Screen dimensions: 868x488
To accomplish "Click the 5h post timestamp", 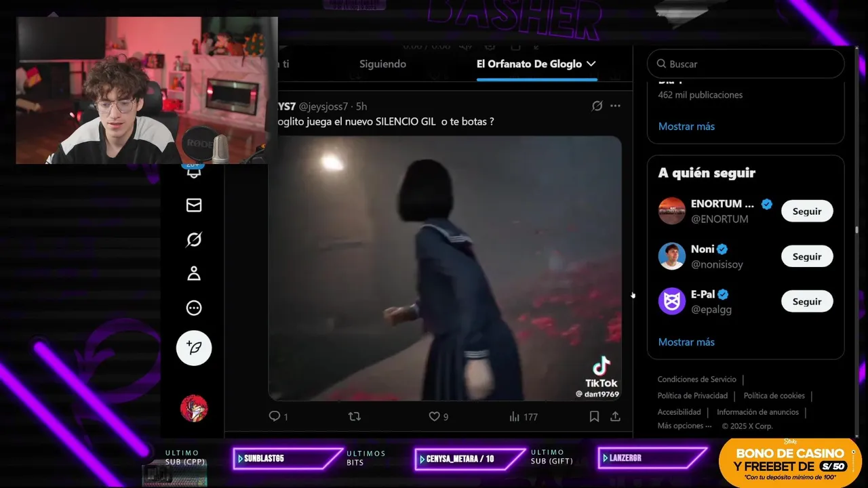I will click(x=361, y=106).
